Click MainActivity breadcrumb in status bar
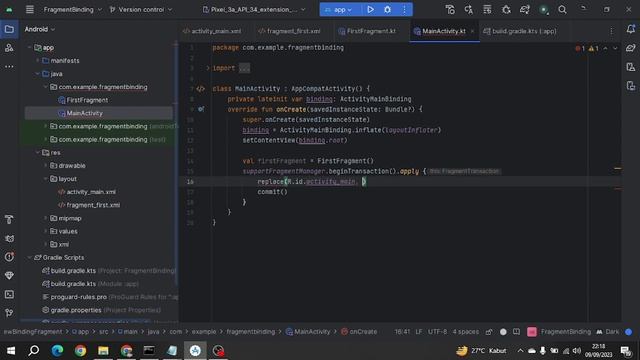 [x=308, y=332]
